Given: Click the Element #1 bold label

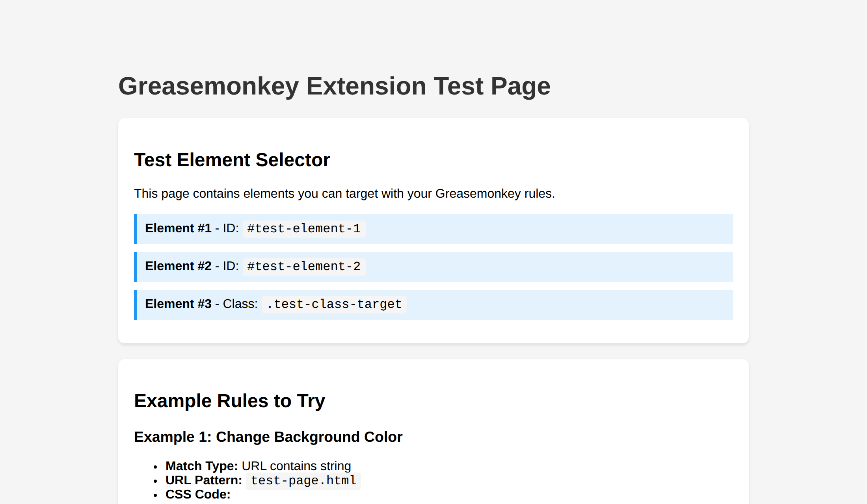Looking at the screenshot, I should (x=178, y=228).
